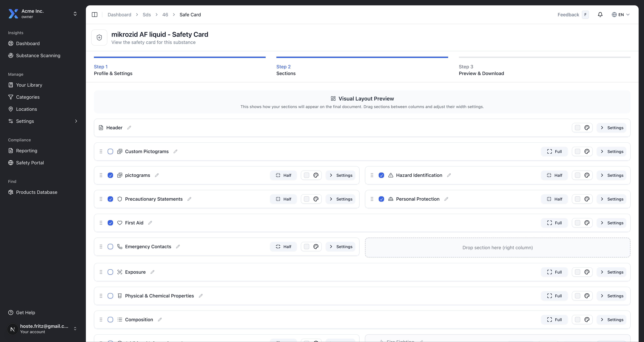
Task: Open the EN language dropdown
Action: pyautogui.click(x=621, y=15)
